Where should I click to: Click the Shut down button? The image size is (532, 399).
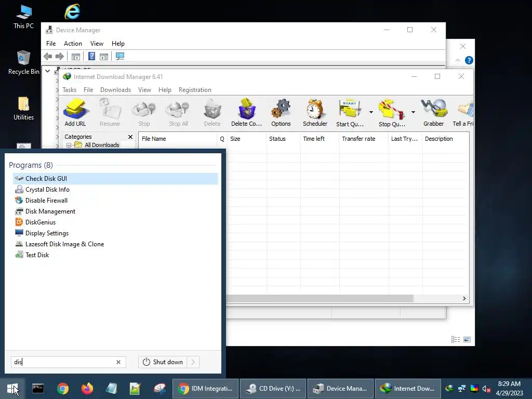click(x=163, y=362)
